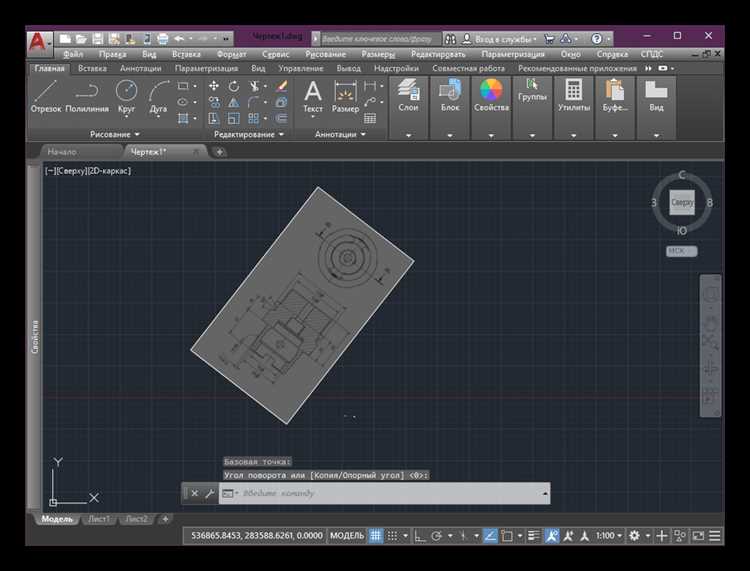
Task: Toggle the grid display in status bar
Action: (x=375, y=536)
